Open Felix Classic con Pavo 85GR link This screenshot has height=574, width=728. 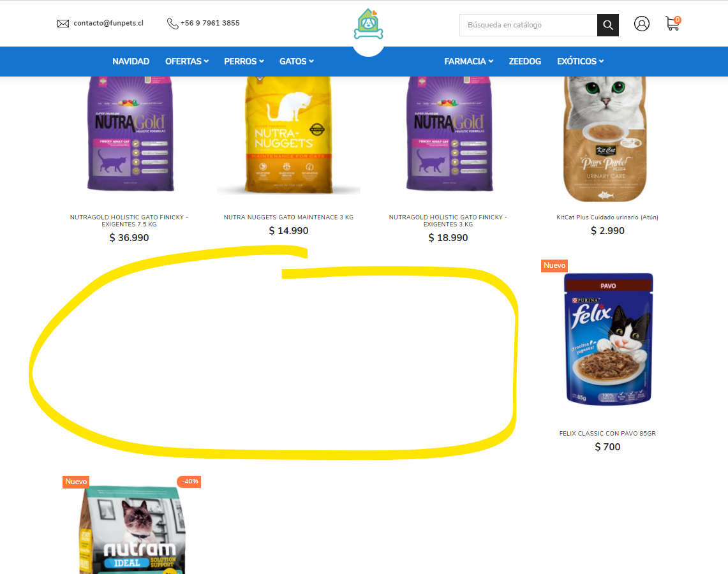pos(607,434)
